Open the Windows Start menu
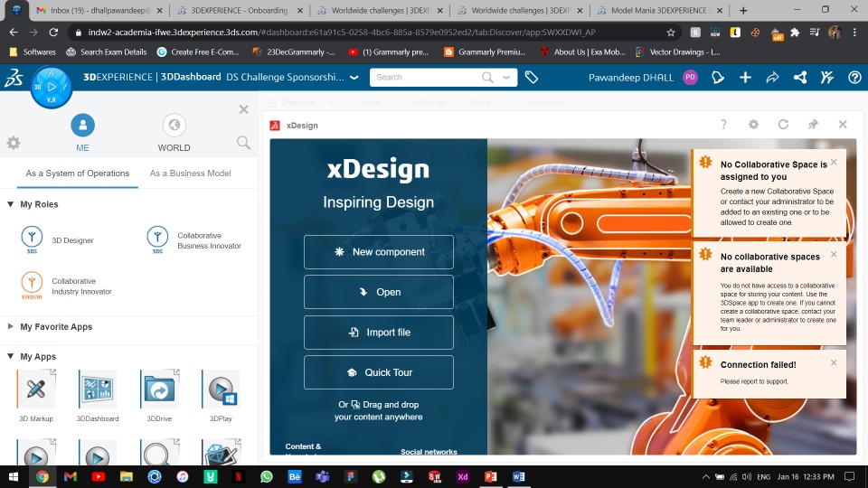 (x=14, y=476)
